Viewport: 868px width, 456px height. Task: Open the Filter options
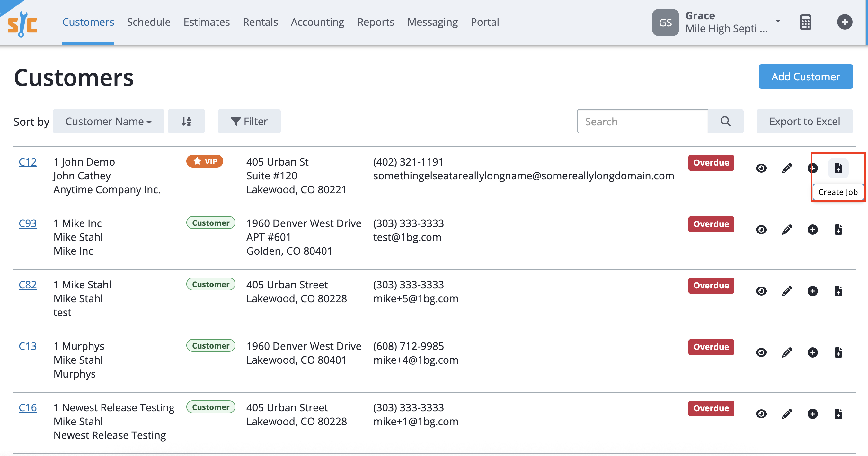click(x=249, y=121)
